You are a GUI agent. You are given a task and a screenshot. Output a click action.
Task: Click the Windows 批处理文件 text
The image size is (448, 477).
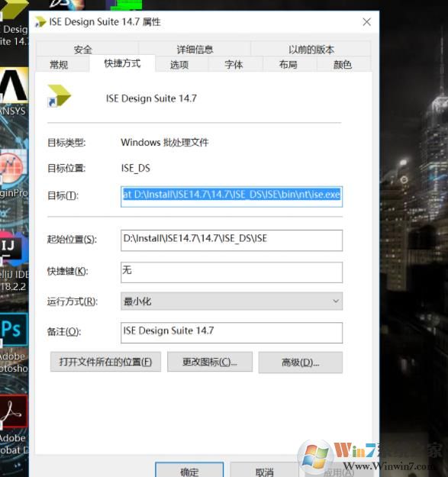165,143
